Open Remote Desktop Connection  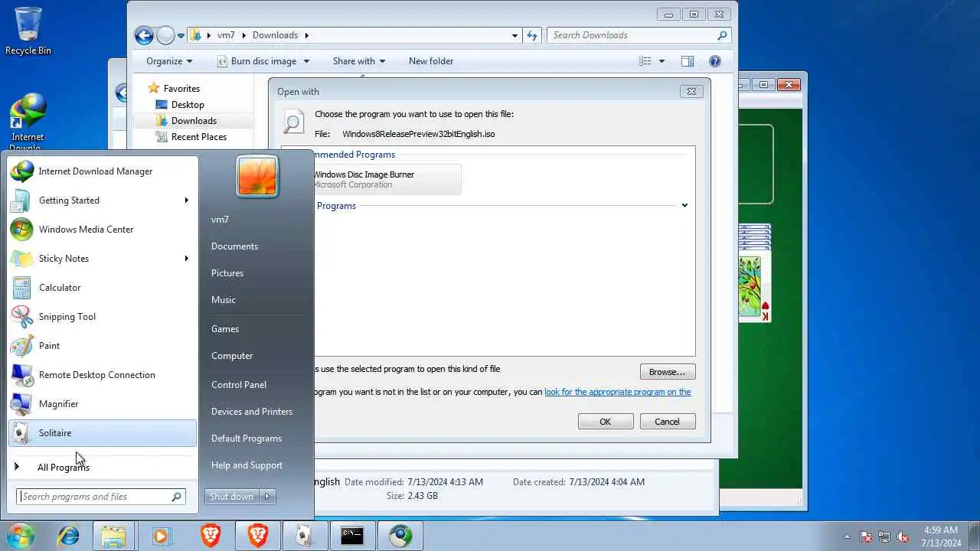tap(103, 375)
